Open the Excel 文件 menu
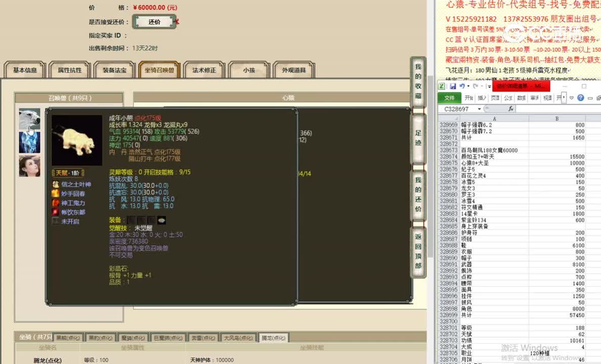Image resolution: width=601 pixels, height=364 pixels. [449, 98]
